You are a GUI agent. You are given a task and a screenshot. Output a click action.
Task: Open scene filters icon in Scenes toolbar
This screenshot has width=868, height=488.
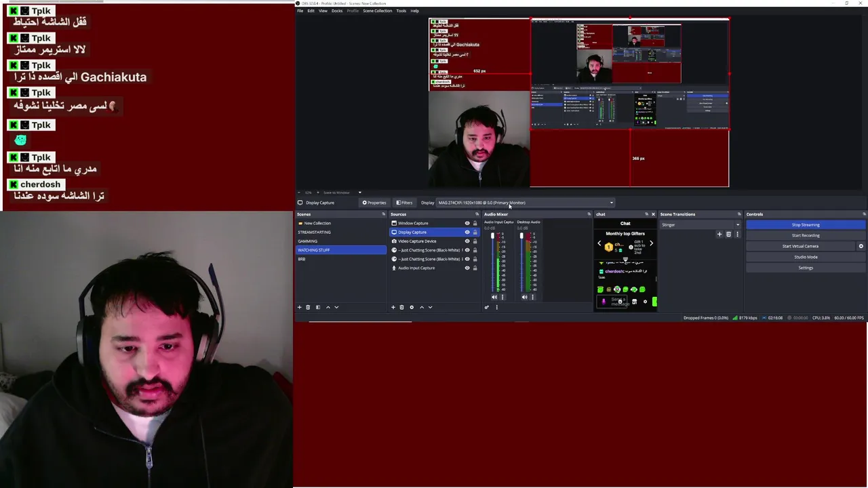pyautogui.click(x=318, y=307)
